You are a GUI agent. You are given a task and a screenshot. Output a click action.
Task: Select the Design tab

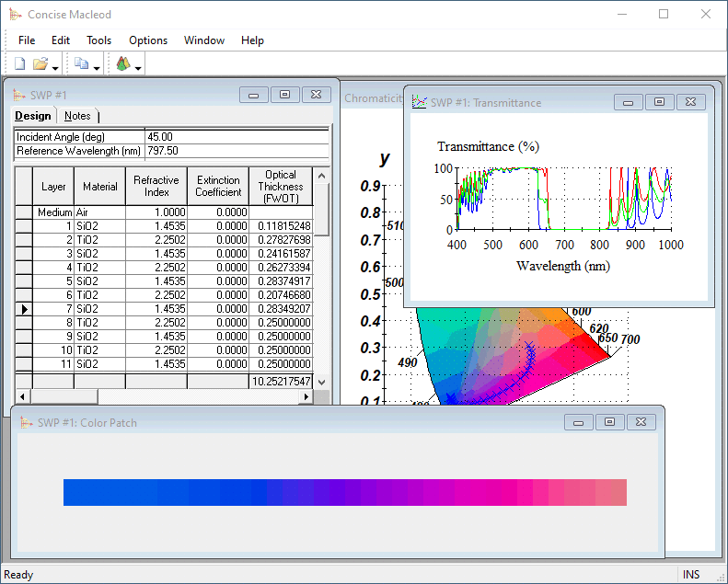[x=33, y=116]
